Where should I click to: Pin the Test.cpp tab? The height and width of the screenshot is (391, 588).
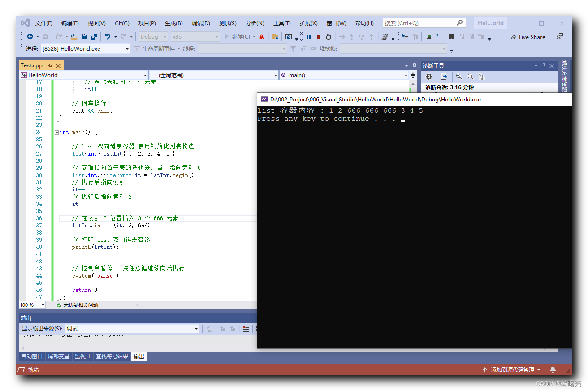click(x=50, y=65)
